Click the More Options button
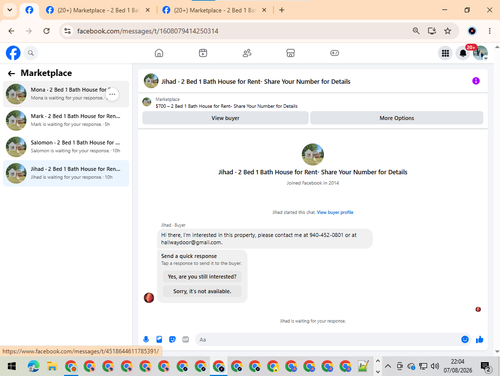Screen dimensions: 500x376 pos(397,118)
